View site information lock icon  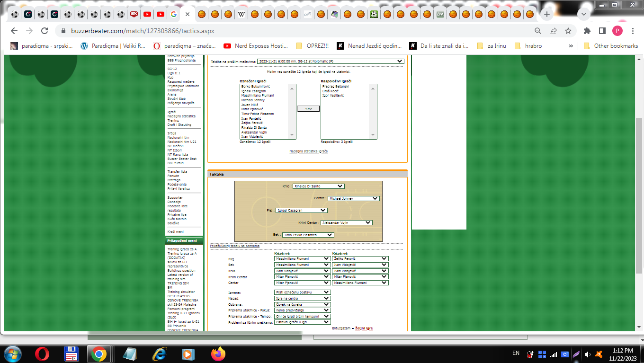coord(63,31)
